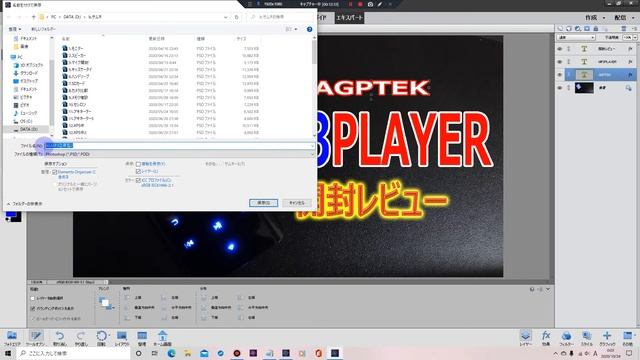Screen dimensions: 640x360
Task: Hide the 開封レビュー text layer
Action: point(560,49)
